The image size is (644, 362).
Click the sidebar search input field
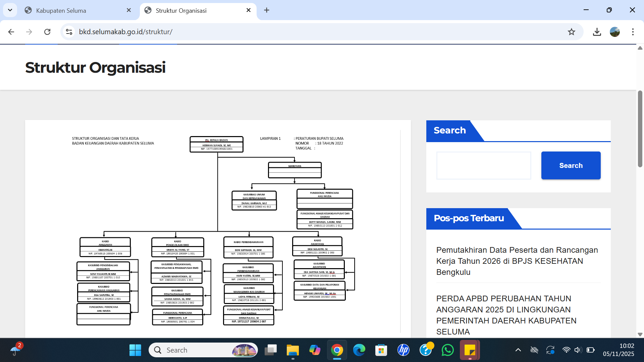pos(483,166)
